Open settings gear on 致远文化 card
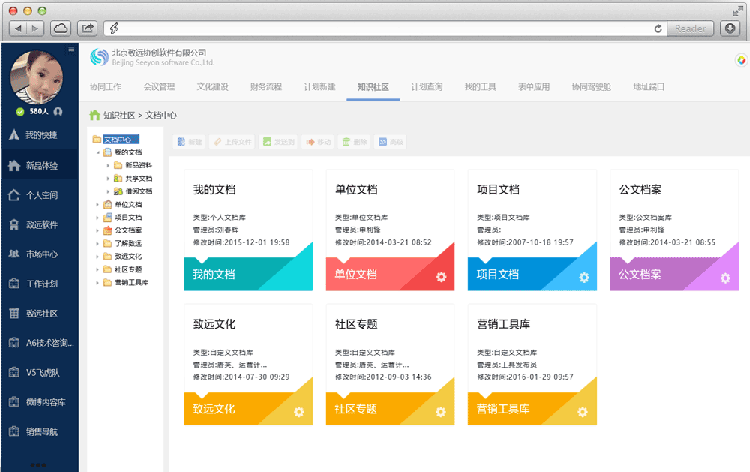 coord(299,412)
